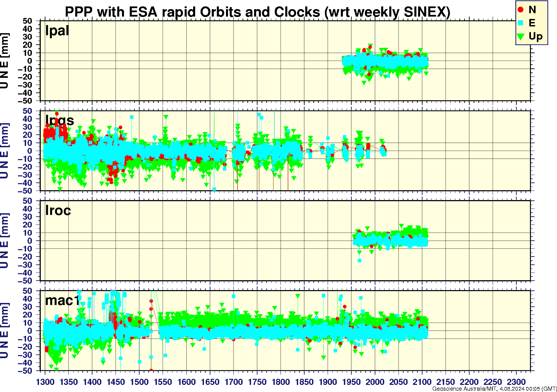557x392 pixels.
Task: Click x-axis tick label '2200'
Action: coord(469,382)
